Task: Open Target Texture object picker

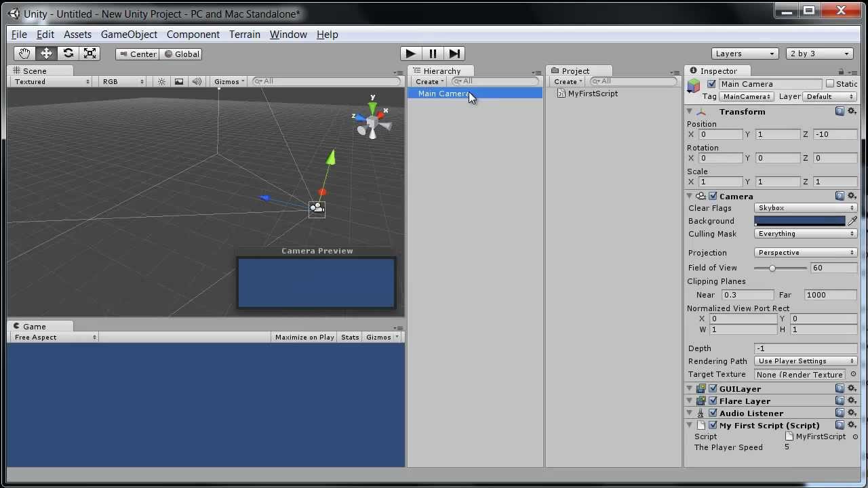Action: coord(853,374)
